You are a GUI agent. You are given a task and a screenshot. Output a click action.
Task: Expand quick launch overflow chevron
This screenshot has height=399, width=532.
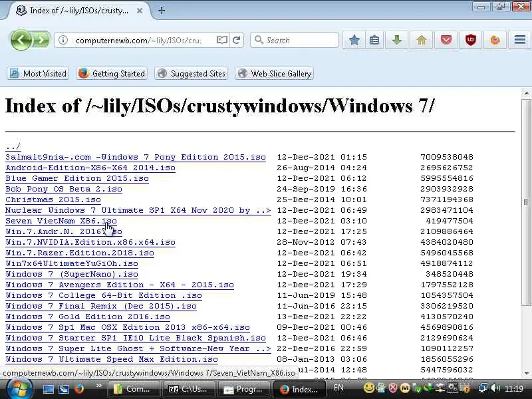pos(98,386)
